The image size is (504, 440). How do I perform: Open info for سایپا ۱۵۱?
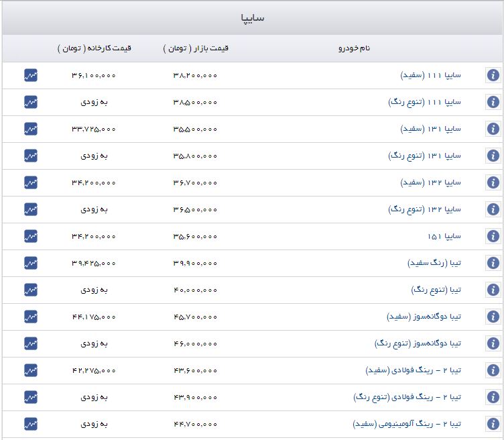click(493, 236)
